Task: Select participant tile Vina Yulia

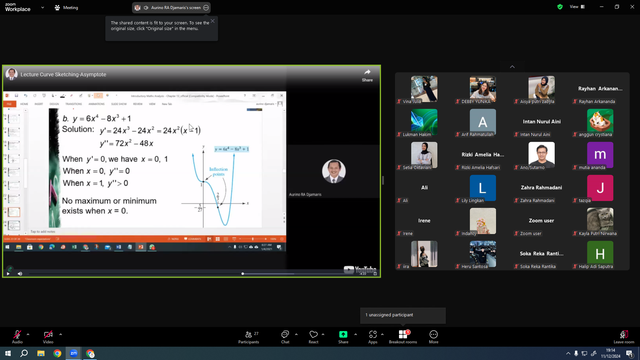Action: point(424,89)
